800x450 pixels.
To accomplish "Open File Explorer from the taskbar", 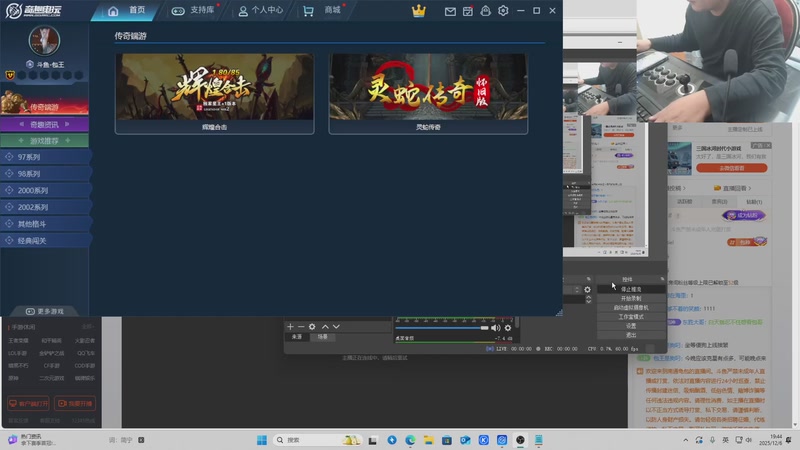I will pos(429,440).
